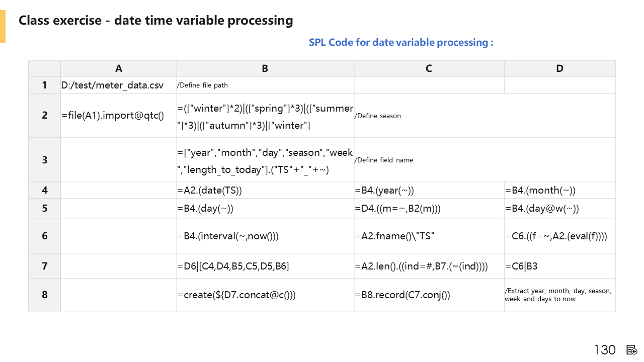Click the return-to-contents icon beside page number
Viewport: 644px width, 362px height.
click(x=632, y=350)
